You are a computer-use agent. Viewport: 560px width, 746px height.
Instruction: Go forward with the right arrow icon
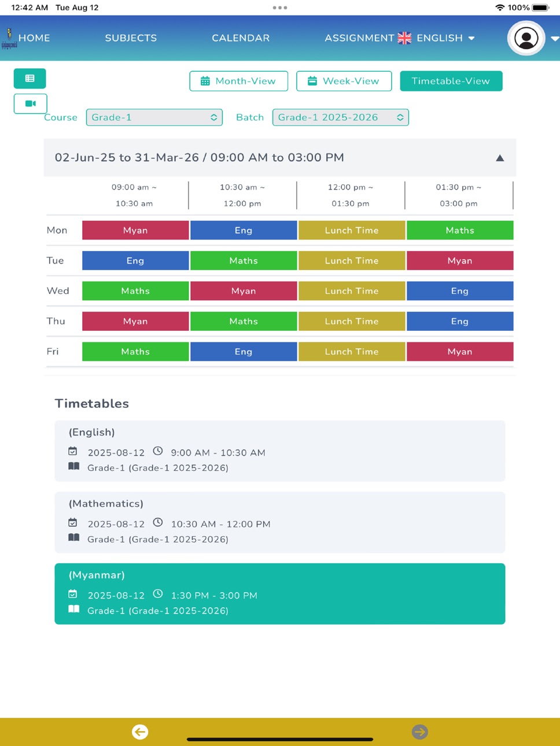coord(420,732)
